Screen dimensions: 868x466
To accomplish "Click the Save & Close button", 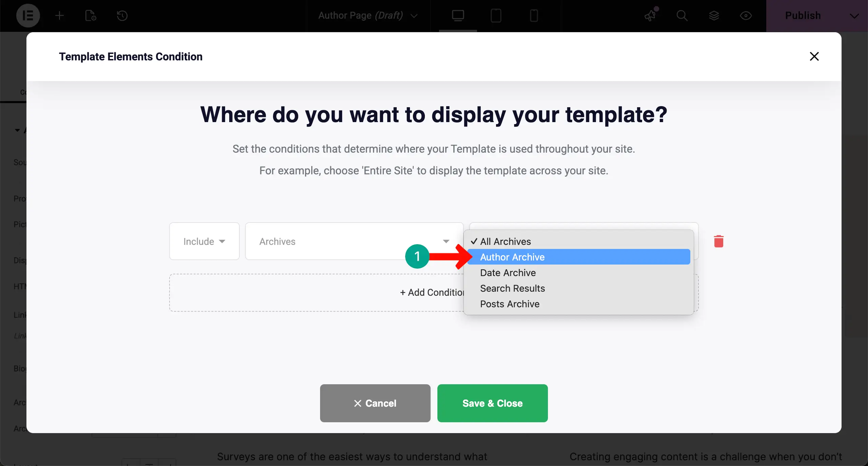I will [x=492, y=403].
